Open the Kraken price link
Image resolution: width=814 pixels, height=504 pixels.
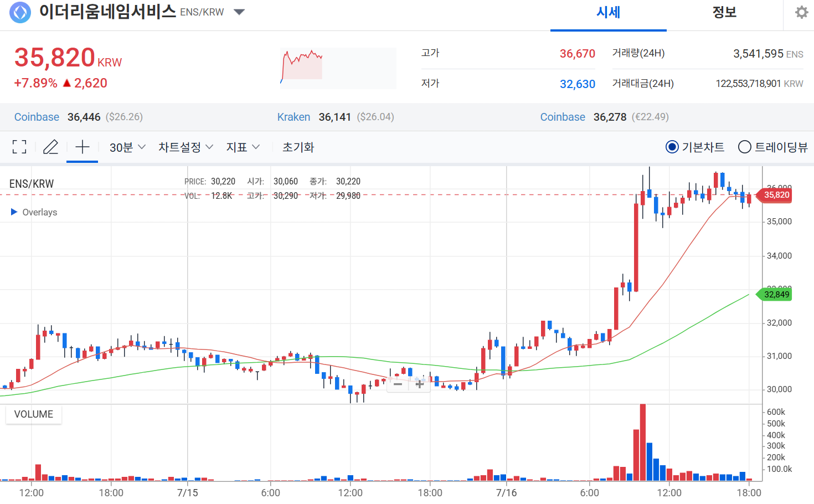click(293, 117)
